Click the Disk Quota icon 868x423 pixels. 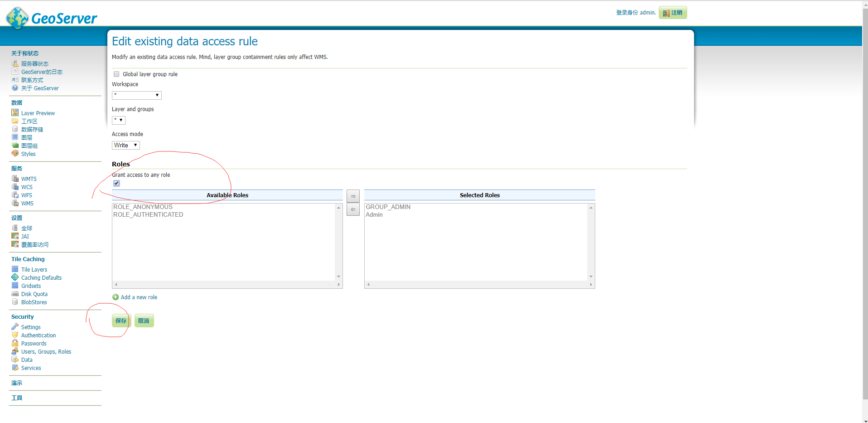(15, 294)
